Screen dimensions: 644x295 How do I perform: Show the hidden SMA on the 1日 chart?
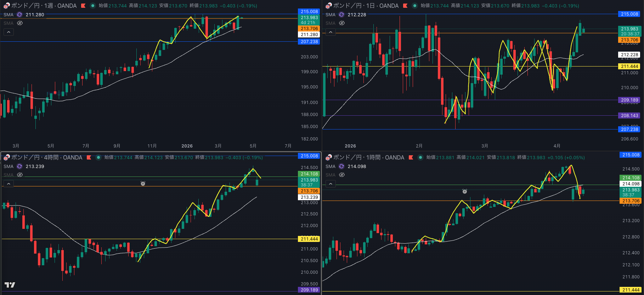342,23
